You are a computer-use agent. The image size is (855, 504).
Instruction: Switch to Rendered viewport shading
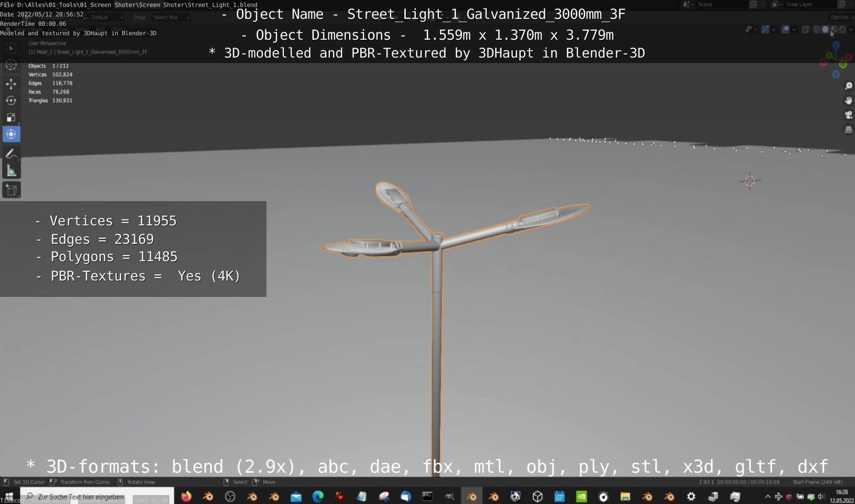(x=843, y=29)
